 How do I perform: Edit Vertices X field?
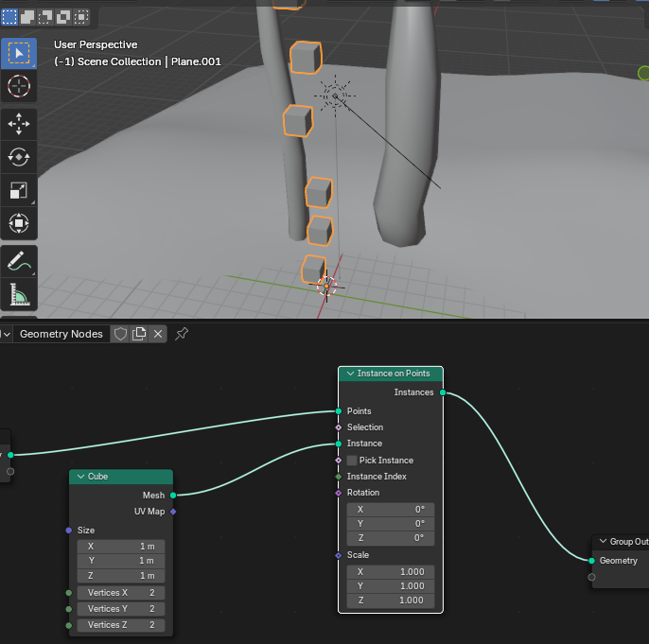[x=121, y=593]
